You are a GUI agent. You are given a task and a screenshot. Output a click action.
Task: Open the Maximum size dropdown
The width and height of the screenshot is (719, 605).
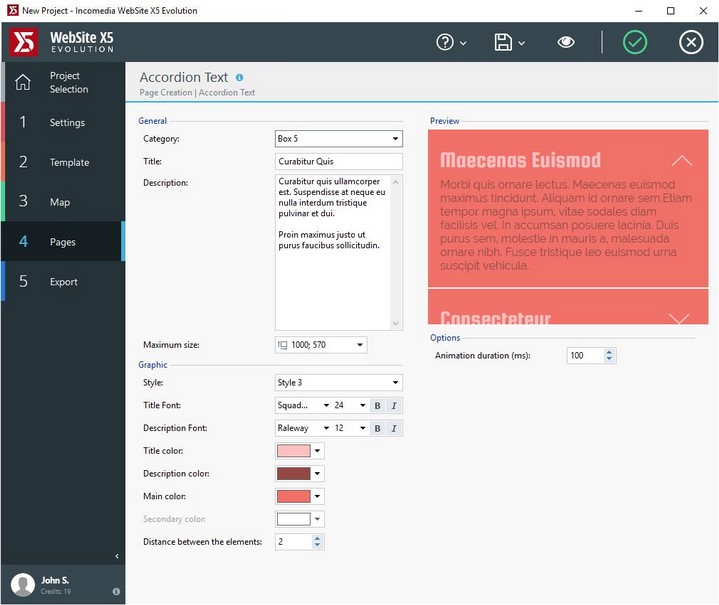[321, 345]
